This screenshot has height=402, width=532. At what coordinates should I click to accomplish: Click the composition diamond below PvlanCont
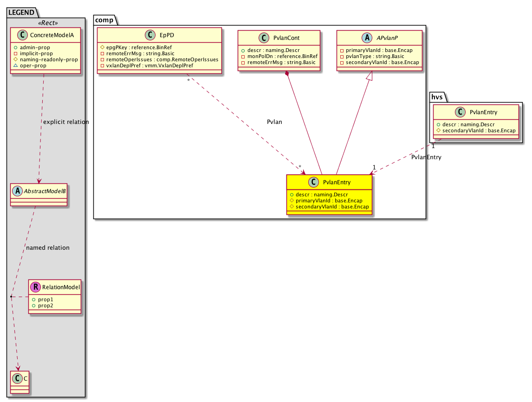[288, 74]
